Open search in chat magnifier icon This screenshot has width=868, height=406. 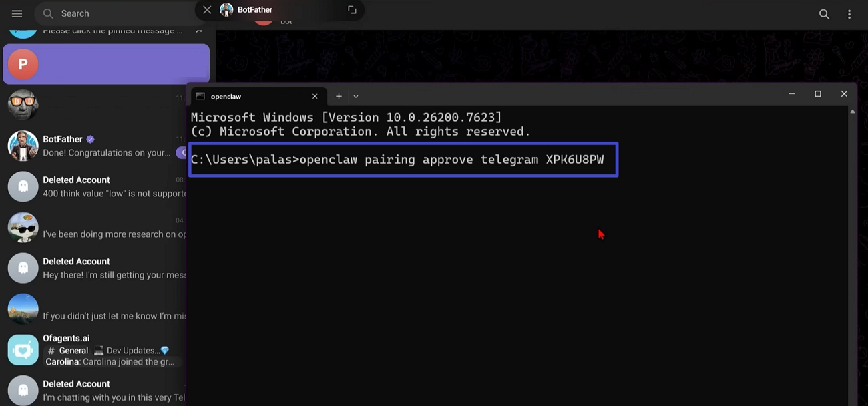click(x=825, y=14)
